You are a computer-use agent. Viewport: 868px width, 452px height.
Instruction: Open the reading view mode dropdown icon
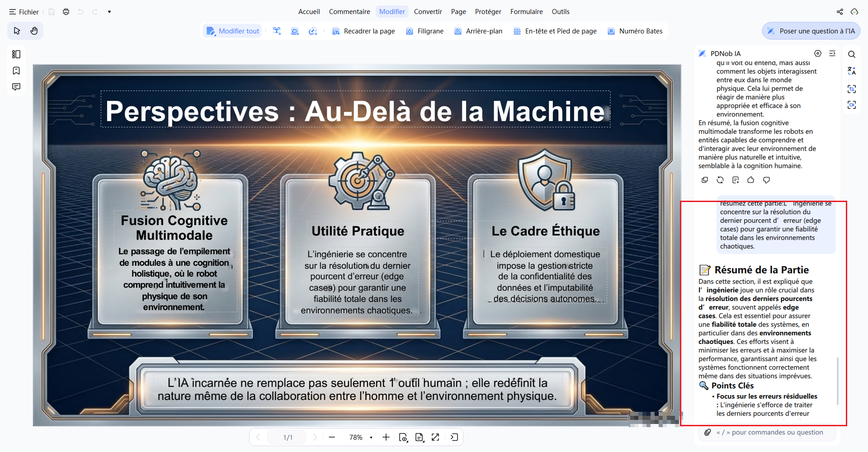pyautogui.click(x=403, y=437)
